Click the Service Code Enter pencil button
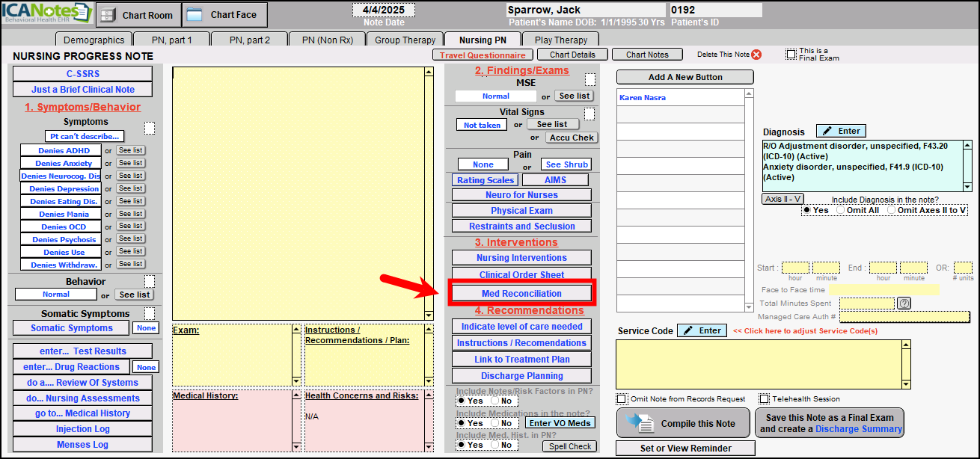Image resolution: width=980 pixels, height=459 pixels. [x=702, y=330]
